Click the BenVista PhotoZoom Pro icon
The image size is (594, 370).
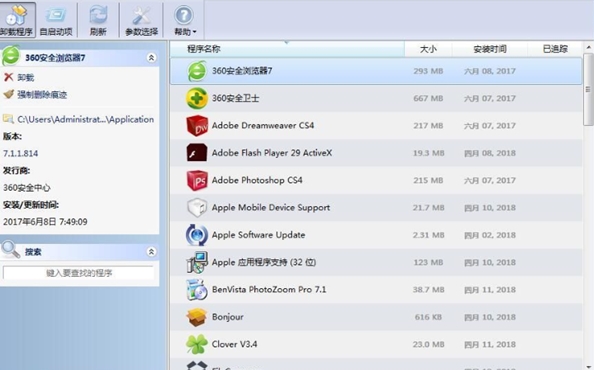pos(197,290)
